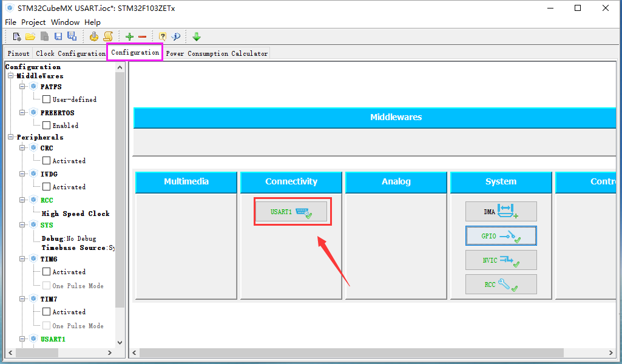
Task: Click the main panel scroll right arrow
Action: point(611,352)
